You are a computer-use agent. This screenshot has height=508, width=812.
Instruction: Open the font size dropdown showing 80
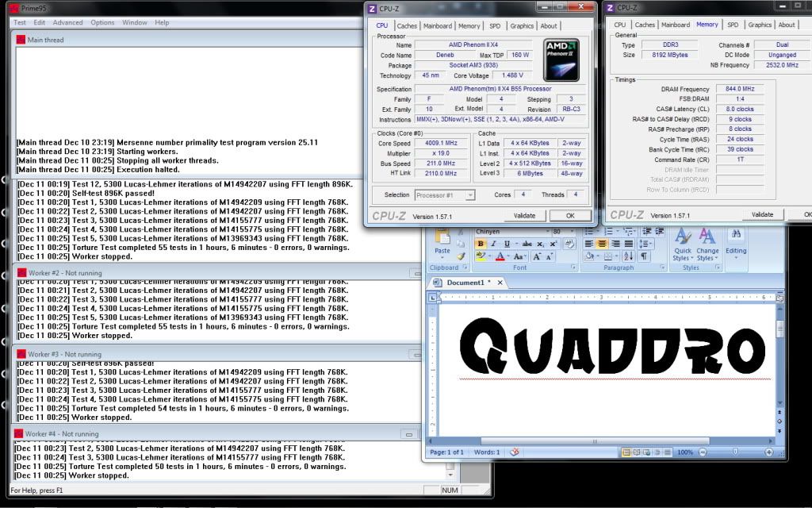(x=571, y=231)
